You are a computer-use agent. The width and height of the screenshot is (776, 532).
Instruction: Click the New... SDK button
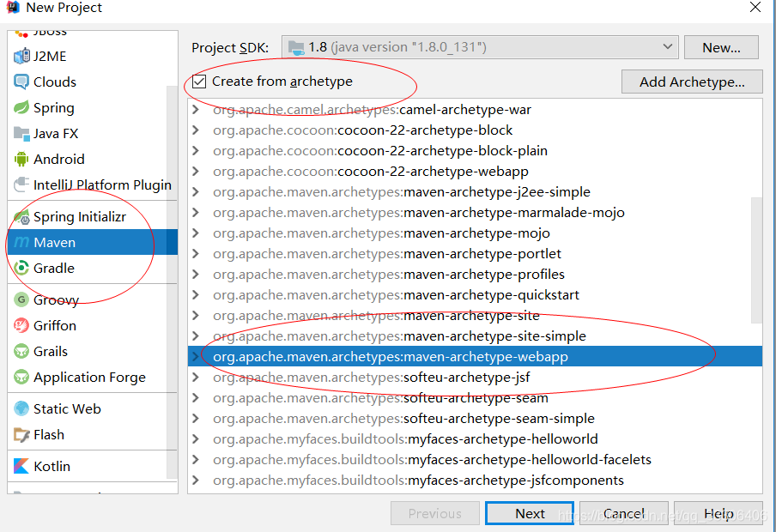point(721,47)
